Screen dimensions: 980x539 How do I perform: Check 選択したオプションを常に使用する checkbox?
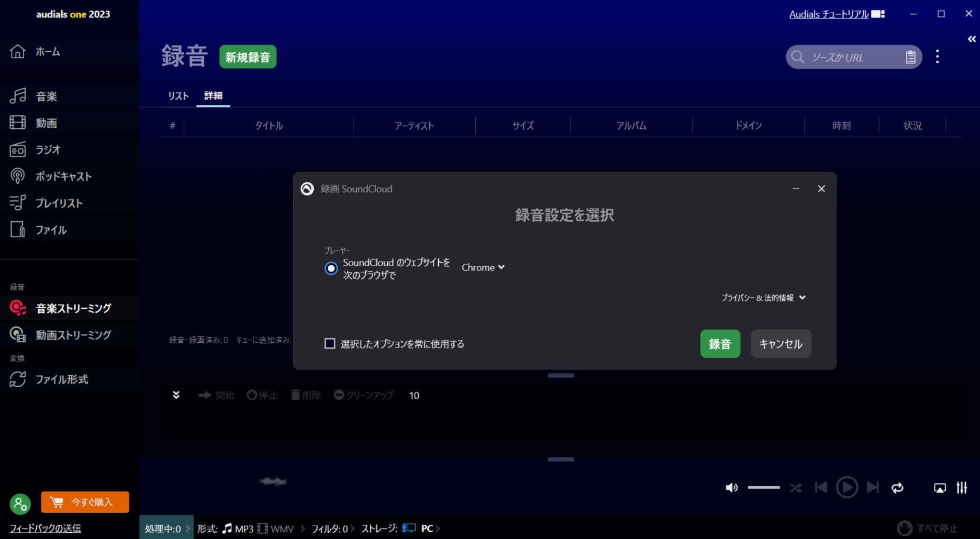click(x=330, y=344)
